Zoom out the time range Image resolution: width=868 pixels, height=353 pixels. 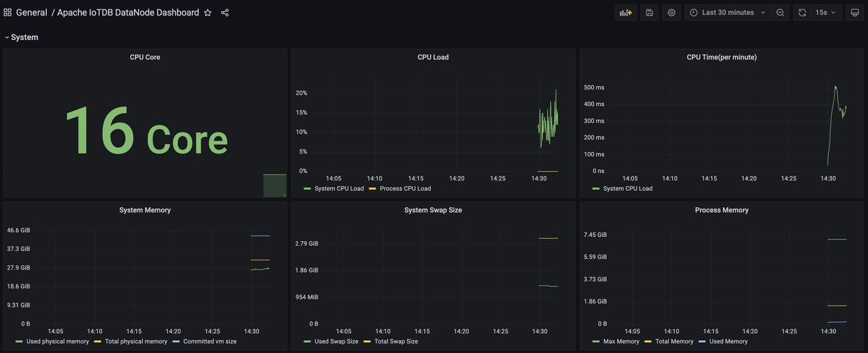point(780,12)
